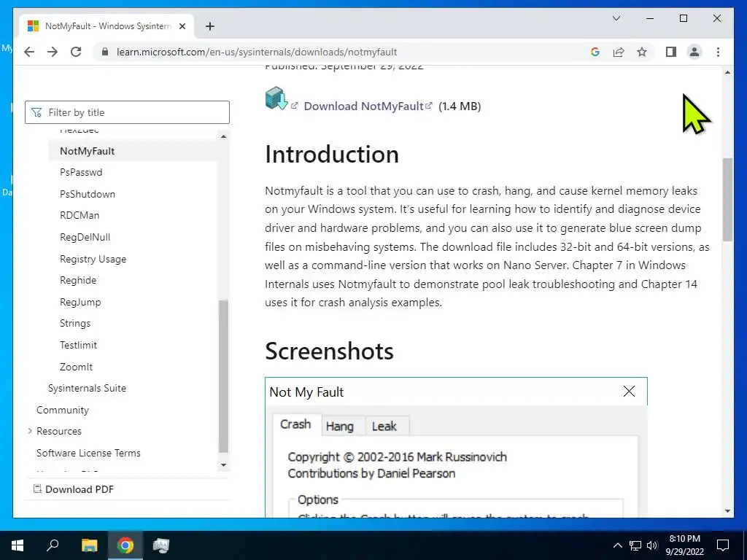Click the page scroll up arrow
747x560 pixels.
point(727,72)
